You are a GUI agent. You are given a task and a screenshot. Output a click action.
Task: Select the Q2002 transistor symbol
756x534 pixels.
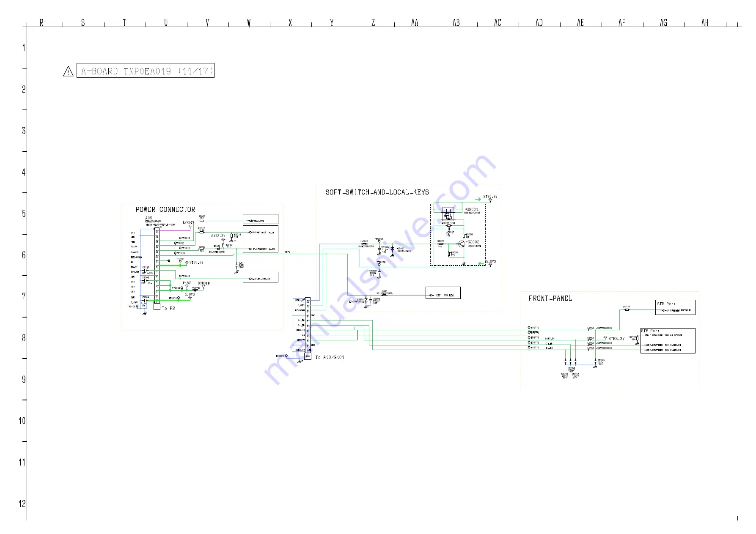click(x=461, y=244)
